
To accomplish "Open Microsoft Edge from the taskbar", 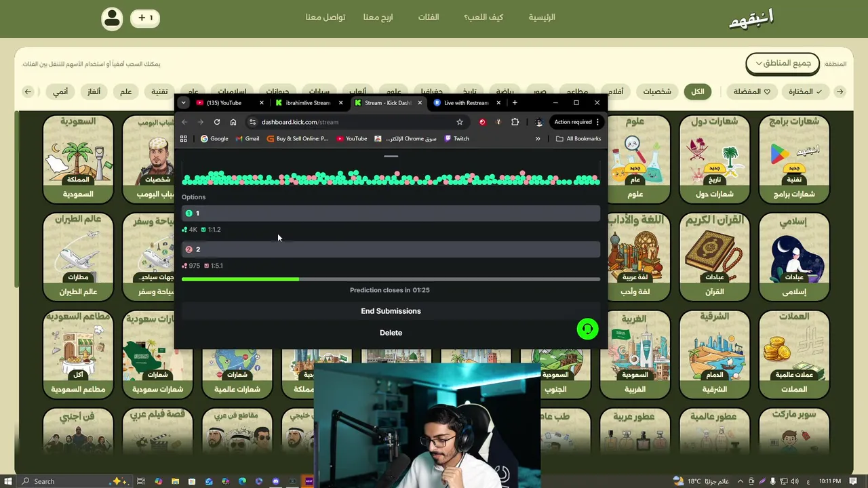I will pos(242,481).
